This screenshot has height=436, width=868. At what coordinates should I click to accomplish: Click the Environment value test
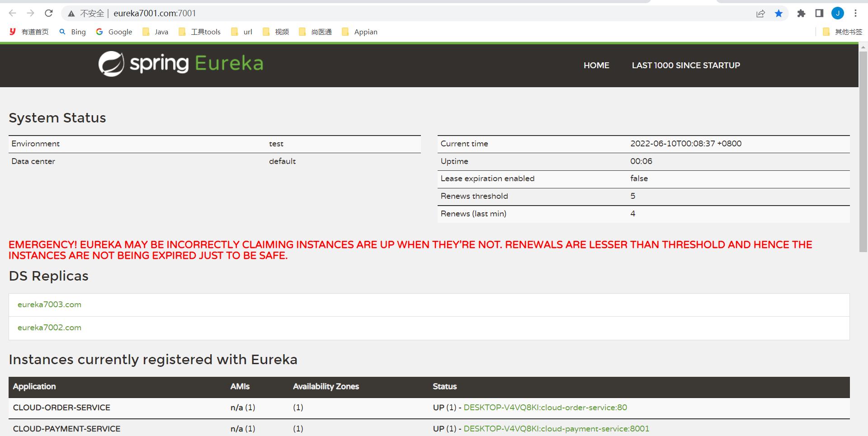(276, 144)
